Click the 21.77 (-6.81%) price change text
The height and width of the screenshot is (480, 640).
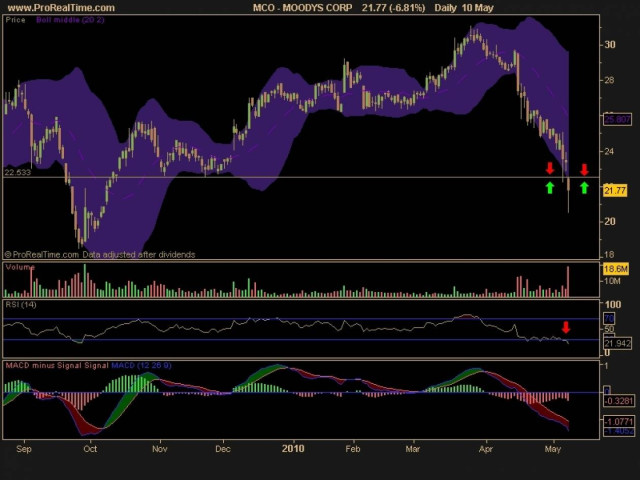tap(393, 8)
